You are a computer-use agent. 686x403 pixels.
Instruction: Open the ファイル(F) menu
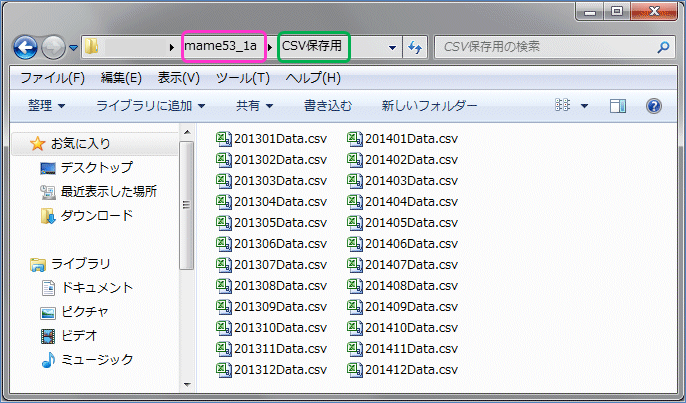52,78
